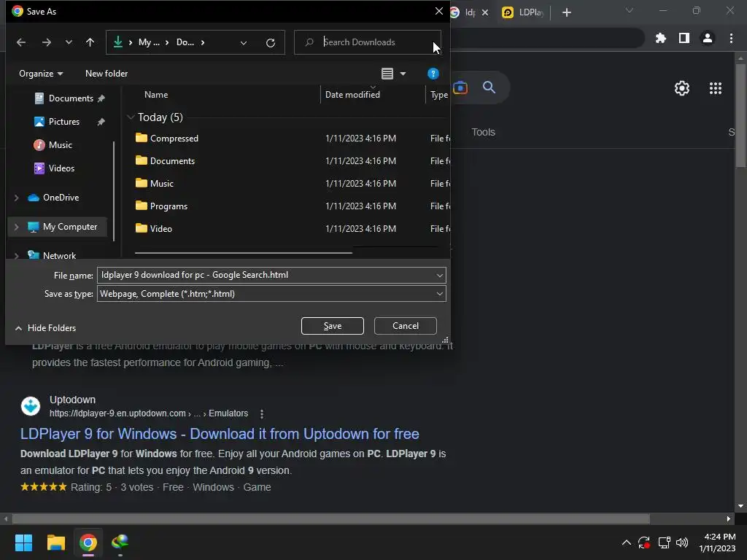This screenshot has width=747, height=560.
Task: Open Uptodown result options three dots
Action: coord(262,414)
